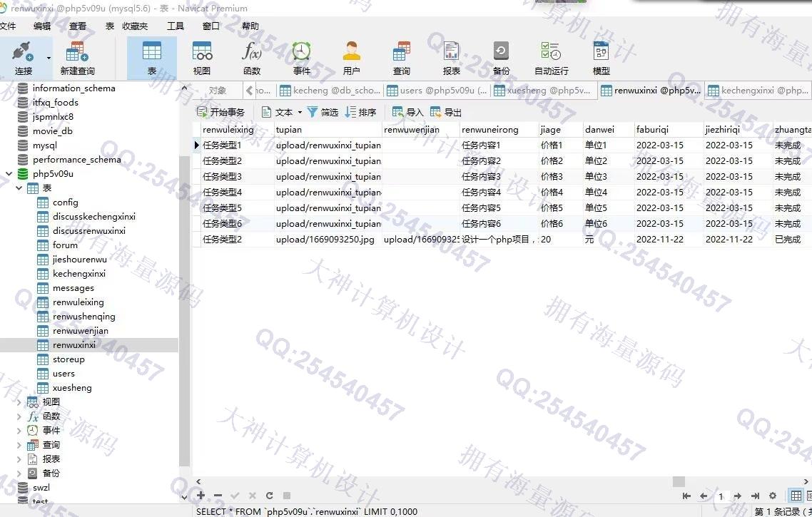812x517 pixels.
Task: Click the 筛选 filter button
Action: (323, 112)
